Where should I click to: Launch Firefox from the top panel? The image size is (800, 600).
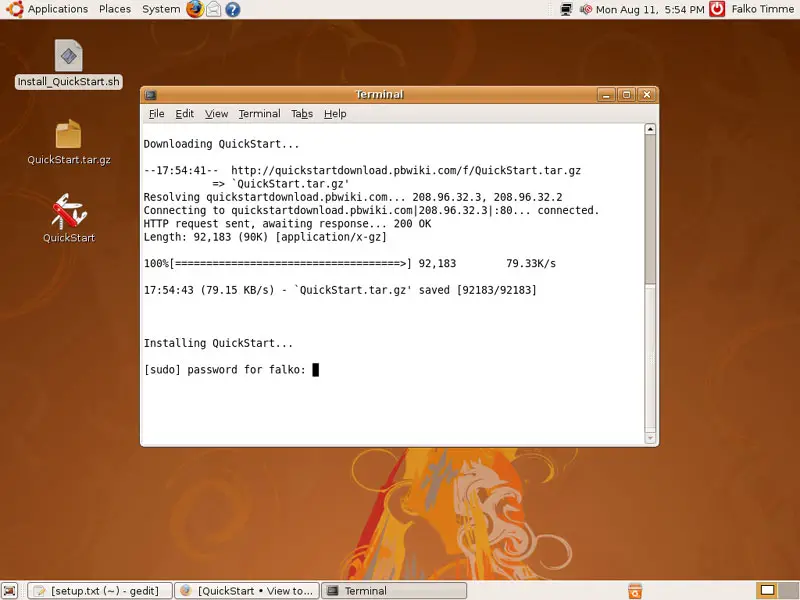[194, 9]
